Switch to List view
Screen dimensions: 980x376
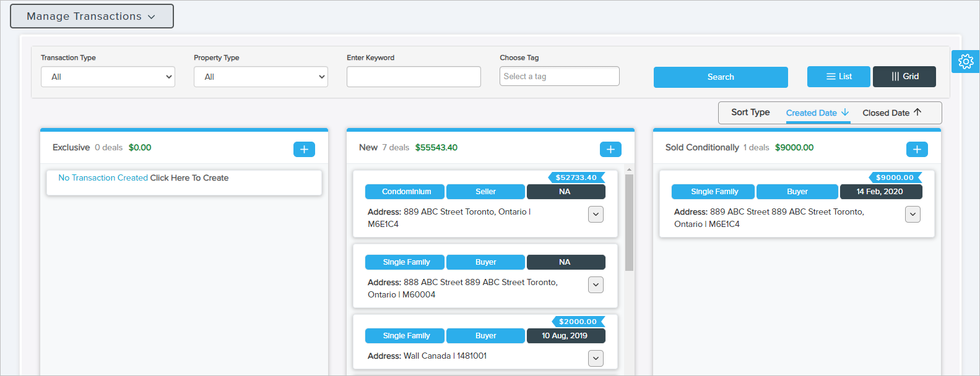838,77
